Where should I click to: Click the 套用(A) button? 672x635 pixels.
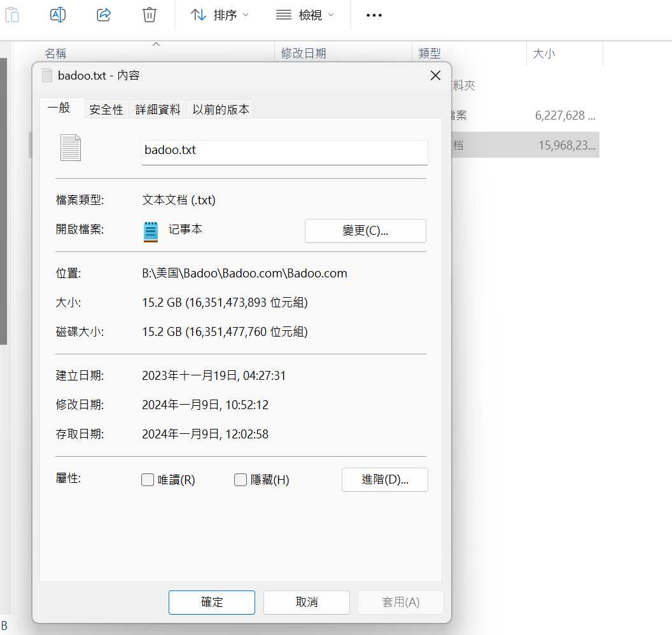(x=401, y=602)
